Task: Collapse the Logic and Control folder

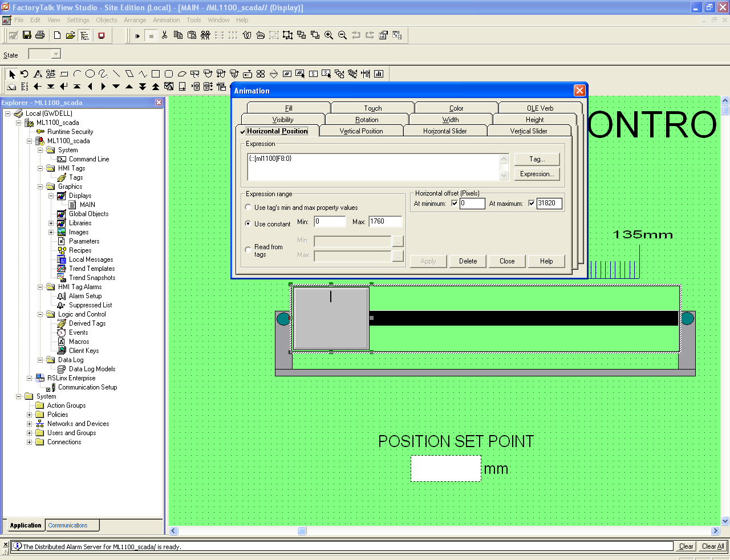Action: click(40, 314)
